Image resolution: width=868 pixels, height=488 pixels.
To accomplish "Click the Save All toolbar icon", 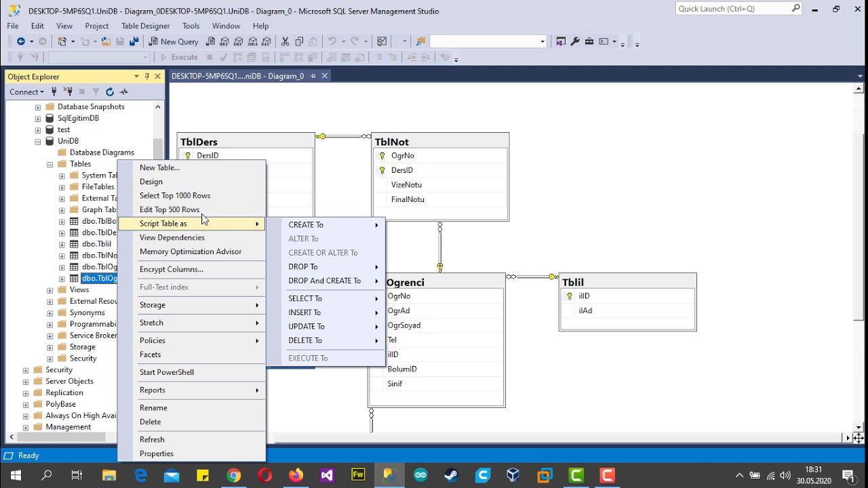I will (134, 41).
